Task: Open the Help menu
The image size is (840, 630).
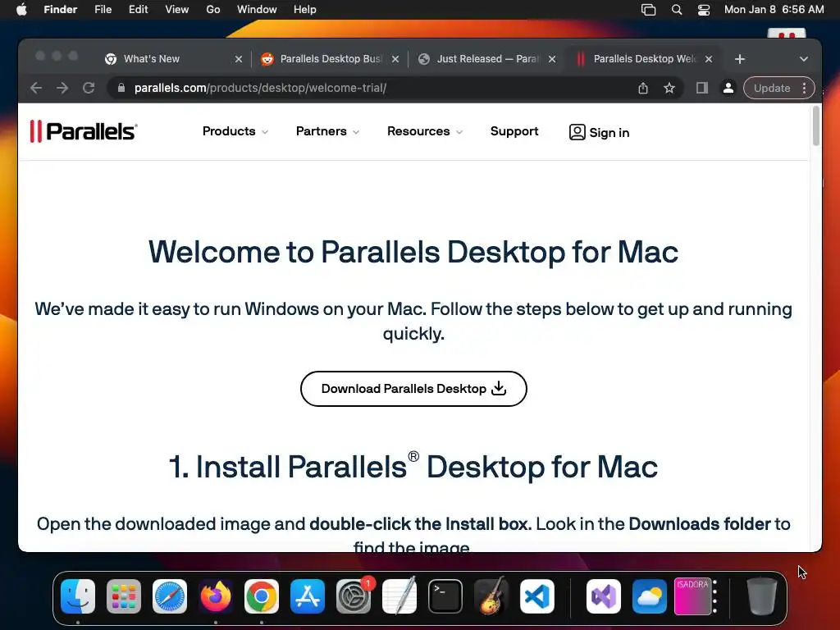Action: pyautogui.click(x=305, y=10)
